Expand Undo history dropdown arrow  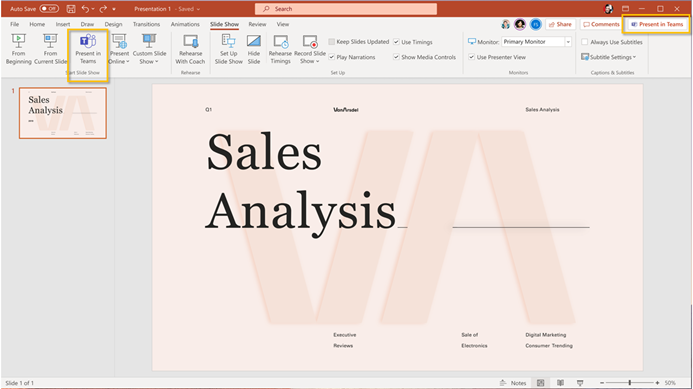point(93,9)
